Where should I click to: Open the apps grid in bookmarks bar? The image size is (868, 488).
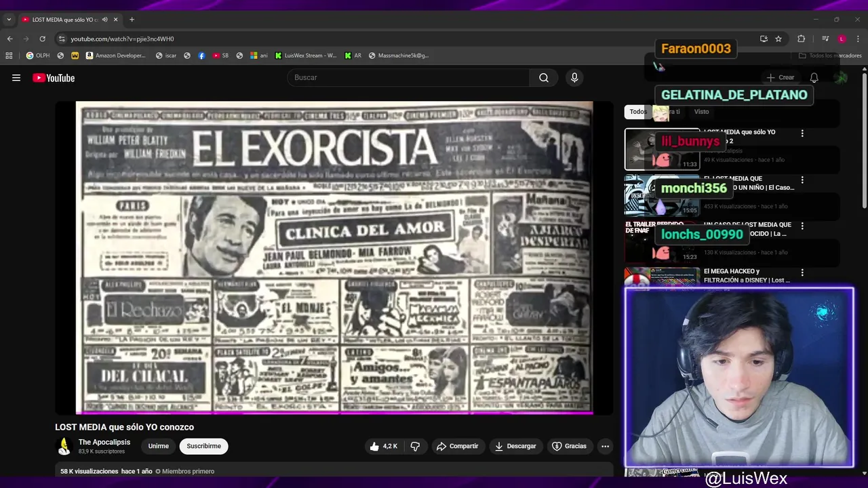(x=9, y=56)
